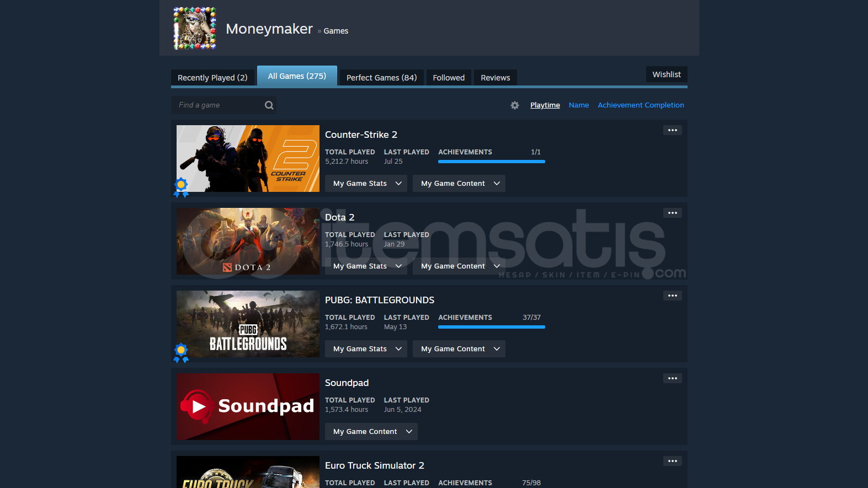Expand My Game Content for PUBG: BATTLEGROUNDS

(x=459, y=349)
